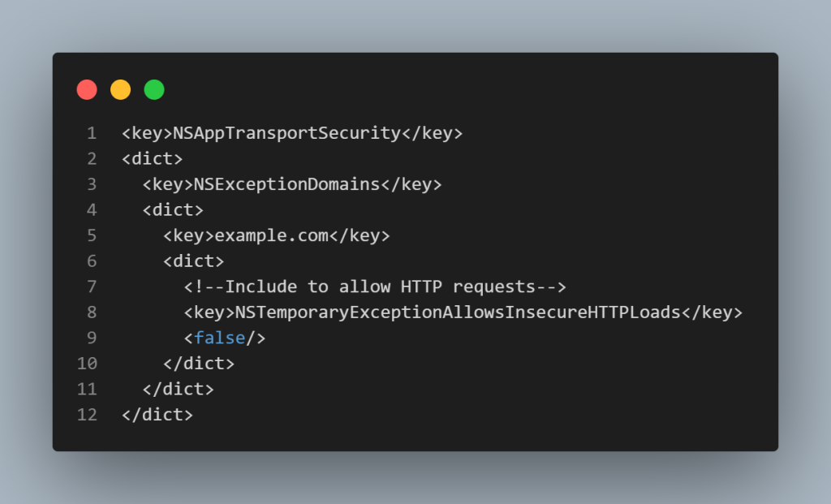
Task: Click the yellow minimize dot
Action: [x=120, y=89]
